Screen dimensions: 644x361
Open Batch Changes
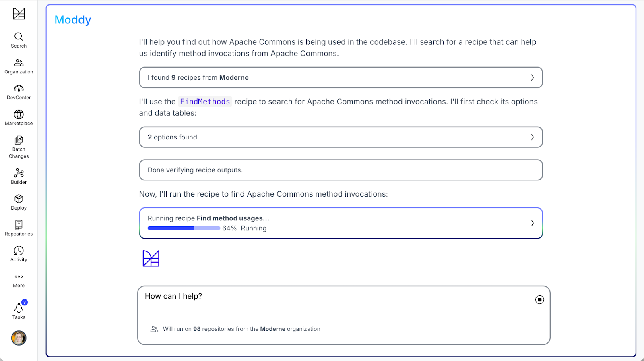tap(19, 147)
